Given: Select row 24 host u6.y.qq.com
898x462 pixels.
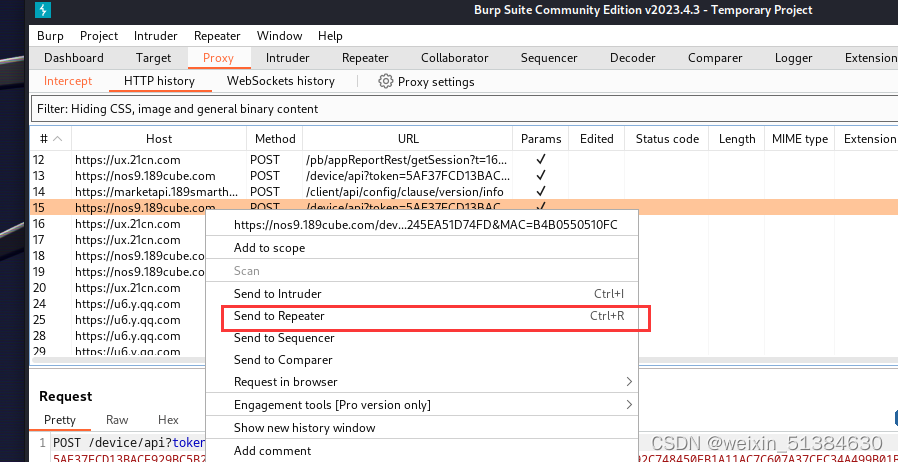Looking at the screenshot, I should click(128, 304).
